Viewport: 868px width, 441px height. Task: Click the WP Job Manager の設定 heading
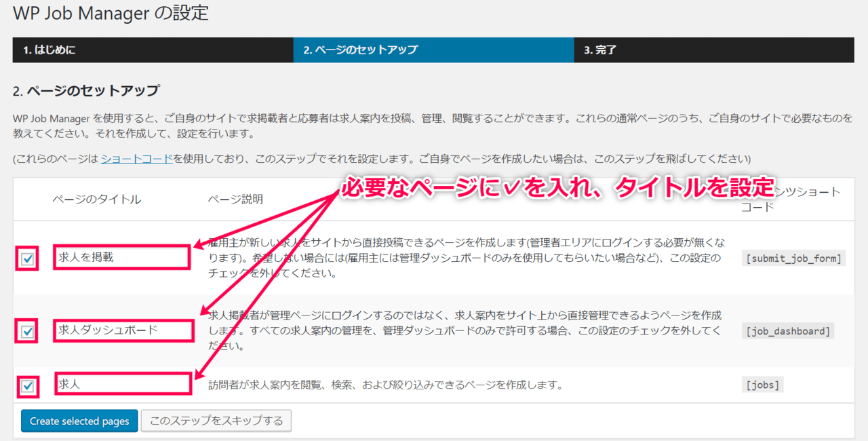111,12
